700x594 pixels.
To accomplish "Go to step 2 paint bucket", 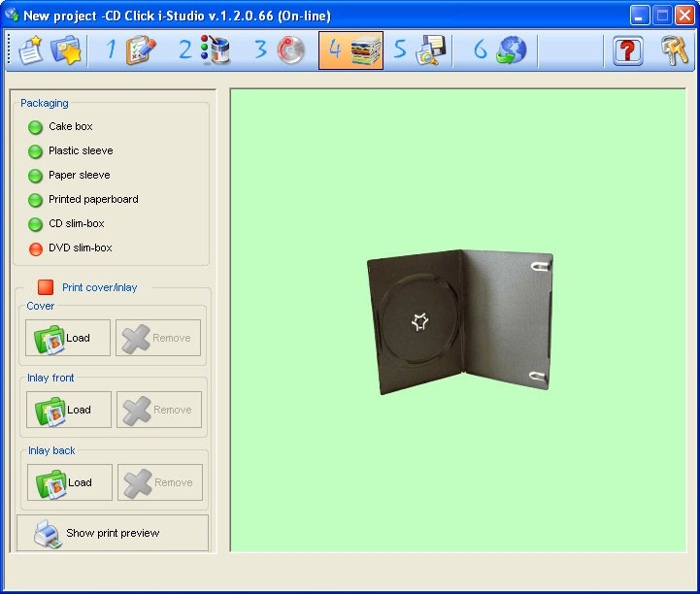I will pyautogui.click(x=205, y=49).
